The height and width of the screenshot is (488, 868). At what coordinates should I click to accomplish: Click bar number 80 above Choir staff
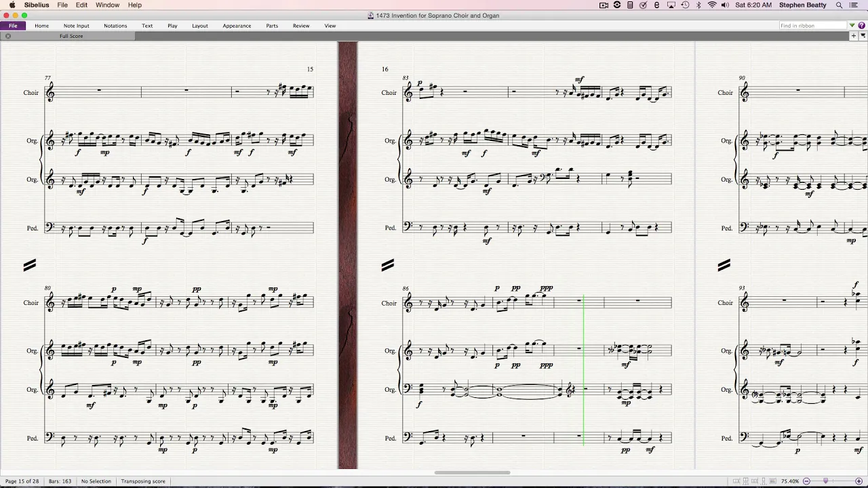point(47,288)
